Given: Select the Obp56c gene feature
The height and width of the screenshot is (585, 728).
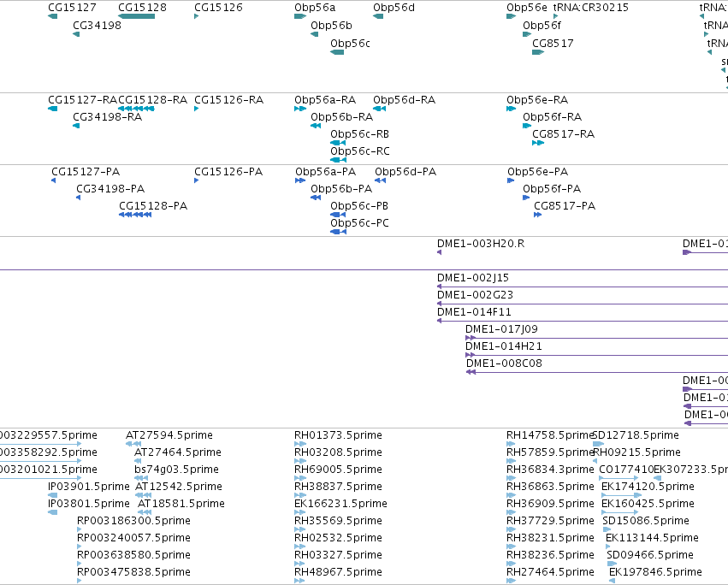Looking at the screenshot, I should tap(337, 52).
